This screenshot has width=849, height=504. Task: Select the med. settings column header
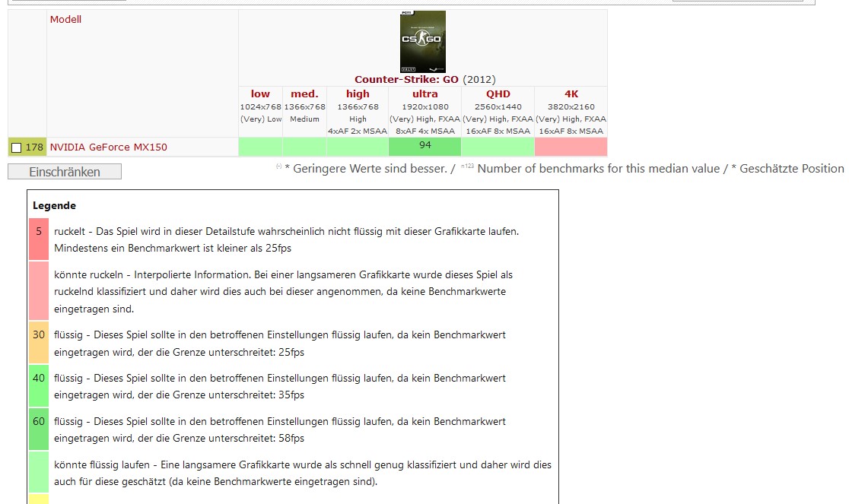(x=304, y=94)
